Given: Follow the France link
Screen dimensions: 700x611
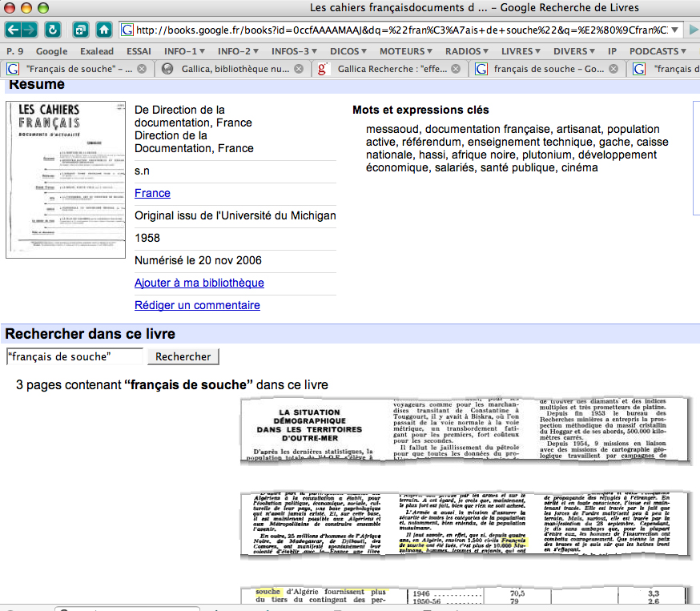Looking at the screenshot, I should pyautogui.click(x=152, y=193).
